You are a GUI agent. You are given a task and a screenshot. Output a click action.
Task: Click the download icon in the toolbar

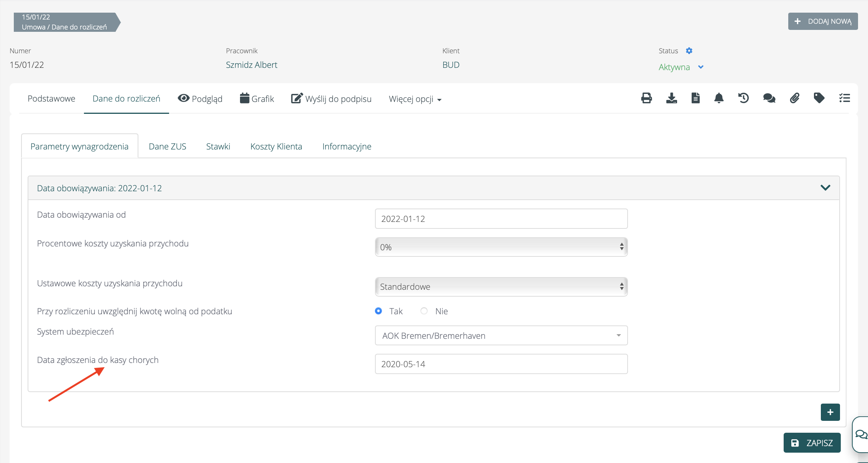click(671, 98)
